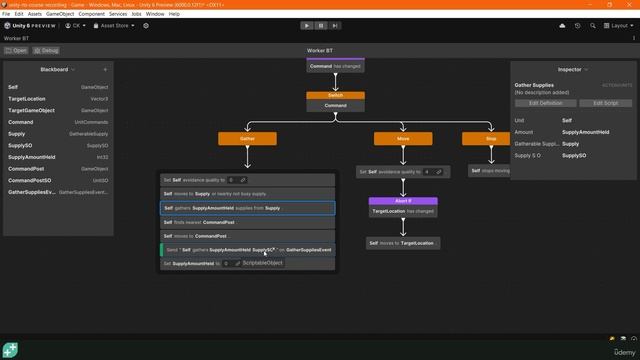Select Self moves to TargetLocation node
The width and height of the screenshot is (640, 360).
(403, 243)
